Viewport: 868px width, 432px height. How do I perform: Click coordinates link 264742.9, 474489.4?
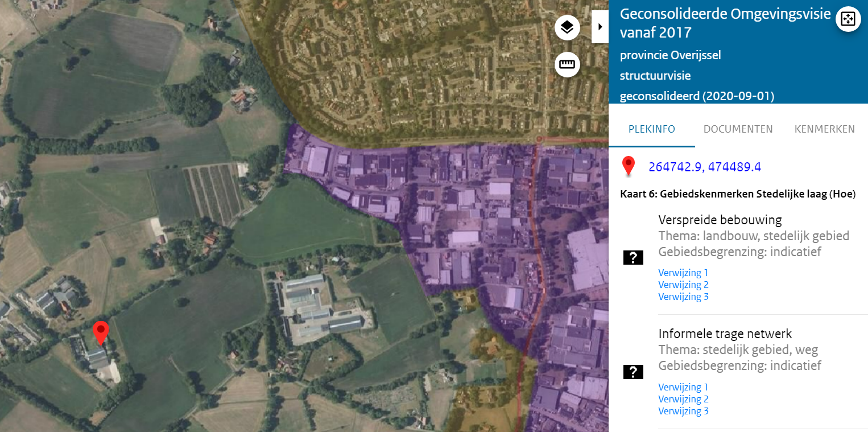pyautogui.click(x=705, y=167)
